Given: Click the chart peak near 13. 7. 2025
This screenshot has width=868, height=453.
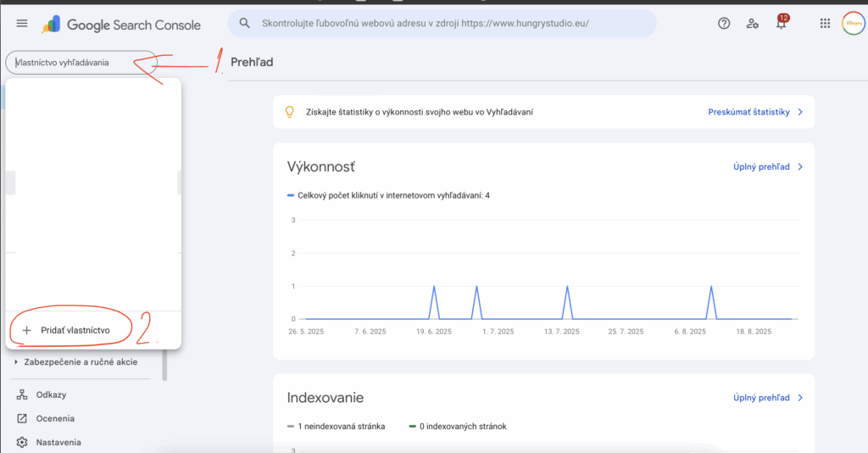Looking at the screenshot, I should [x=567, y=287].
